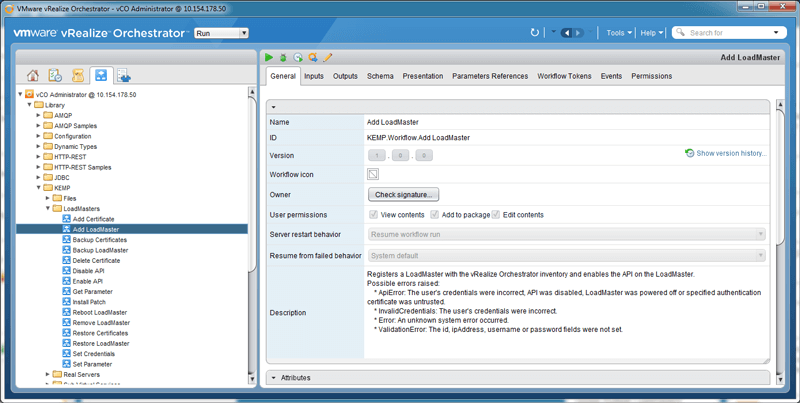The image size is (800, 403).
Task: Switch to the Outputs tab
Action: pyautogui.click(x=345, y=76)
